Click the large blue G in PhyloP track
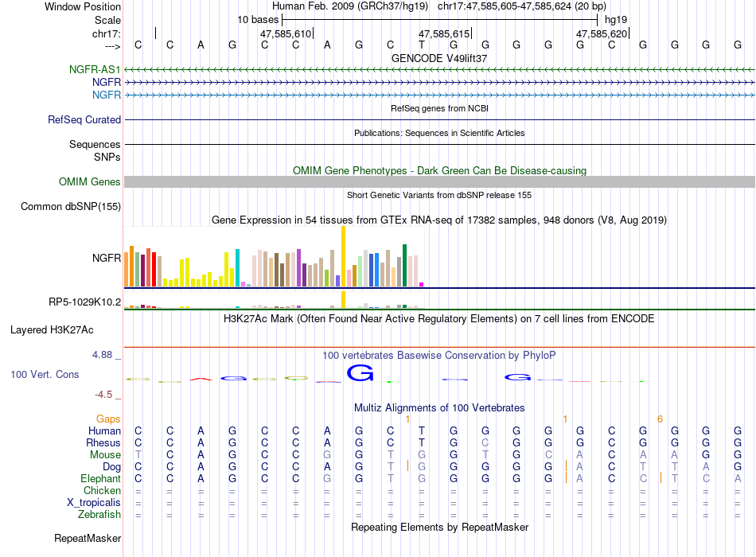756x557 pixels. (360, 372)
